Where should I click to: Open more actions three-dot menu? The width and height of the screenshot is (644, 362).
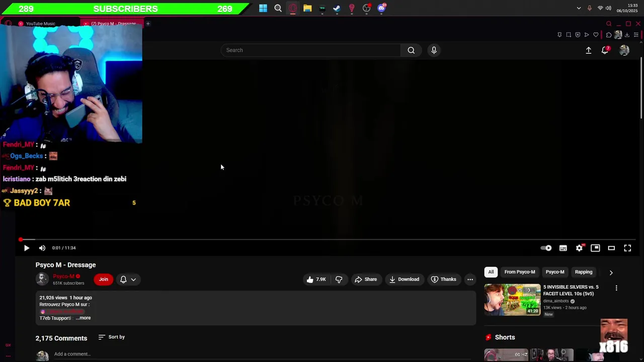pyautogui.click(x=470, y=280)
